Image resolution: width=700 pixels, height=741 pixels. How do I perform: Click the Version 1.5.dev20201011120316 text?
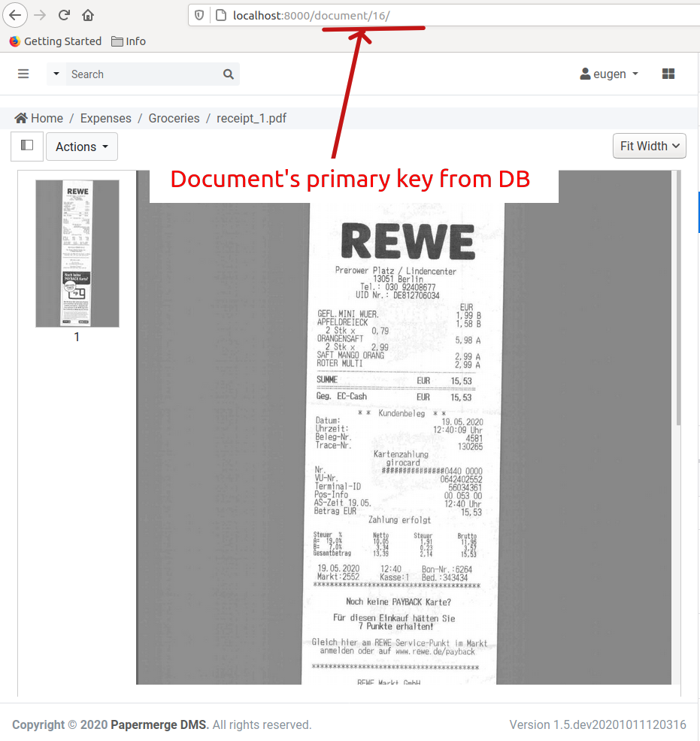click(x=598, y=724)
